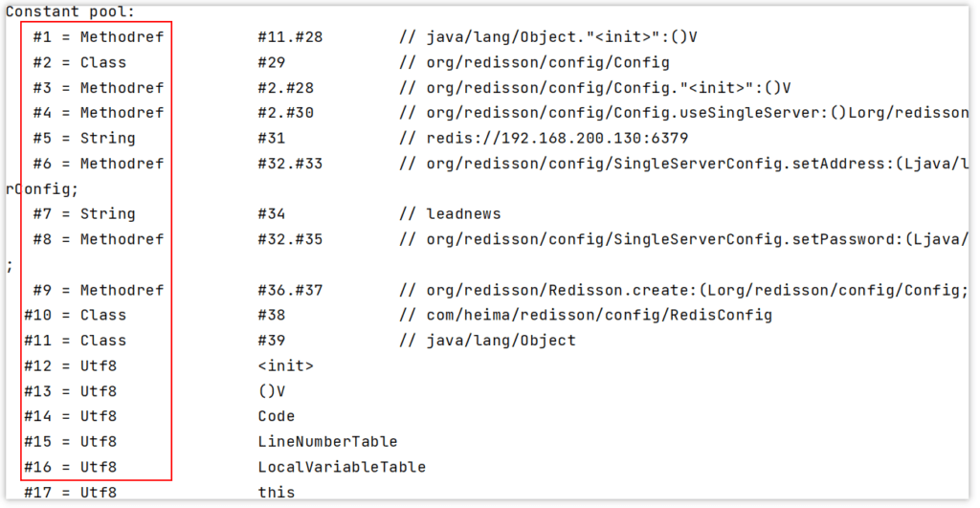Select the LocalVariableTable value text
Screen dimensions: 980x508
342,467
